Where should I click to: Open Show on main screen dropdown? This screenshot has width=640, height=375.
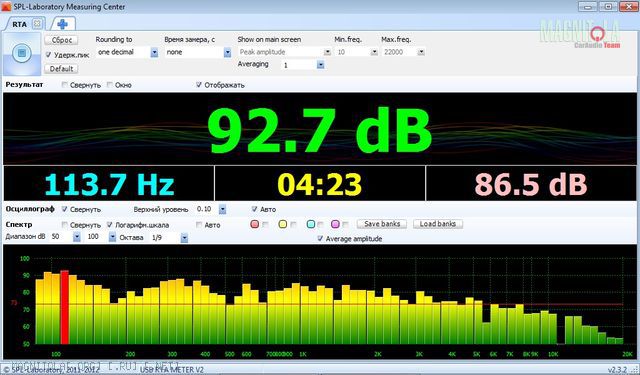click(327, 52)
